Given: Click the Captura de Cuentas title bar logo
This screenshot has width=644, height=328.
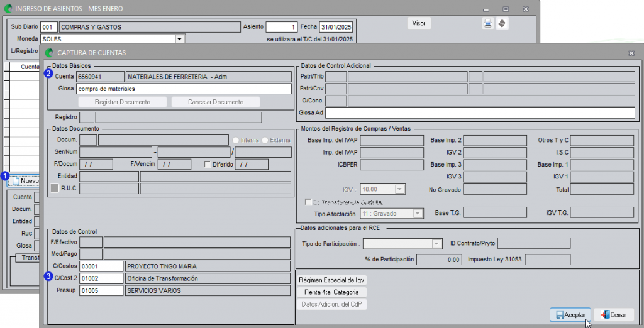Looking at the screenshot, I should click(x=50, y=53).
